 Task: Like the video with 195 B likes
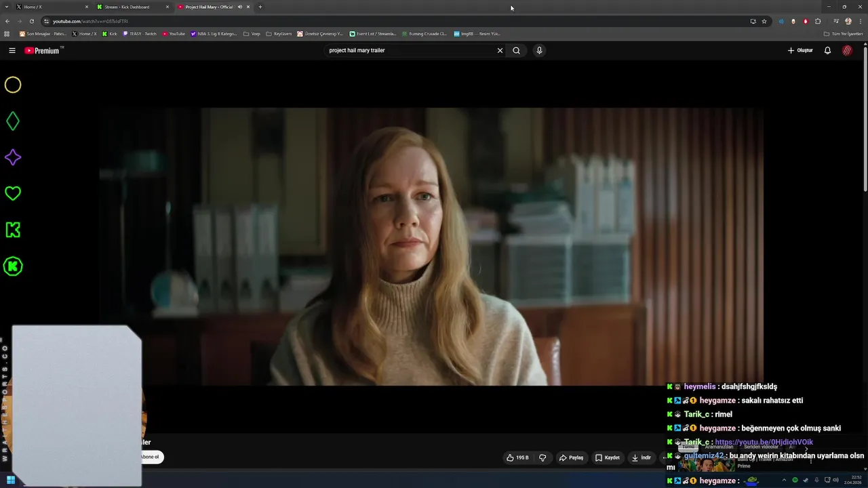(x=517, y=457)
